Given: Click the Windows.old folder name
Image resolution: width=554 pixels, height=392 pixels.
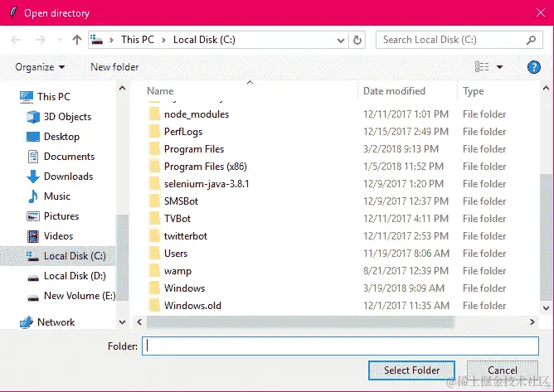Looking at the screenshot, I should [192, 306].
